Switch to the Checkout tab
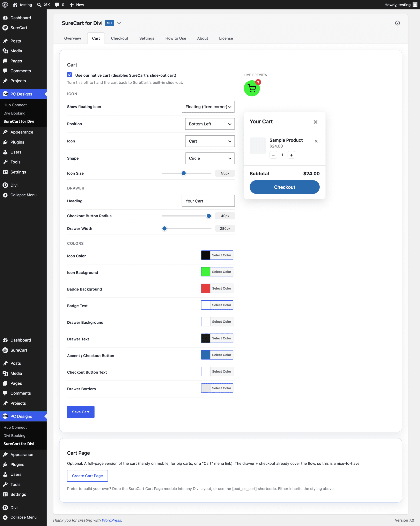420x526 pixels. click(120, 38)
